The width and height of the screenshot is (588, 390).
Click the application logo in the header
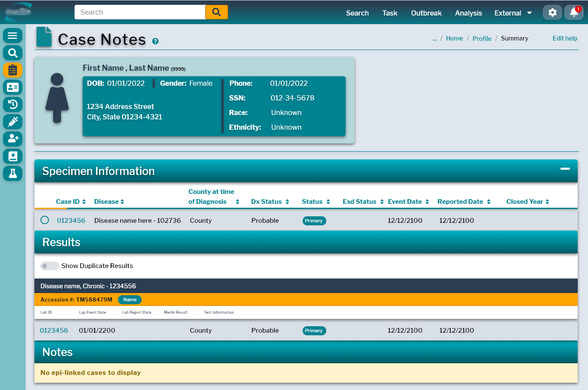19,12
